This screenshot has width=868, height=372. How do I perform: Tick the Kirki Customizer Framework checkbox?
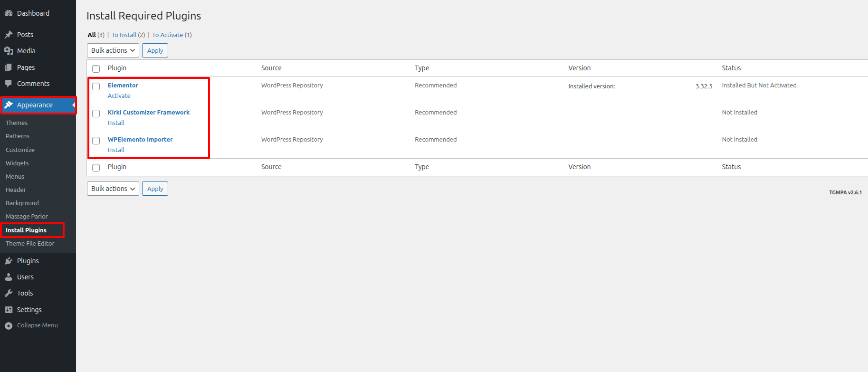(96, 114)
